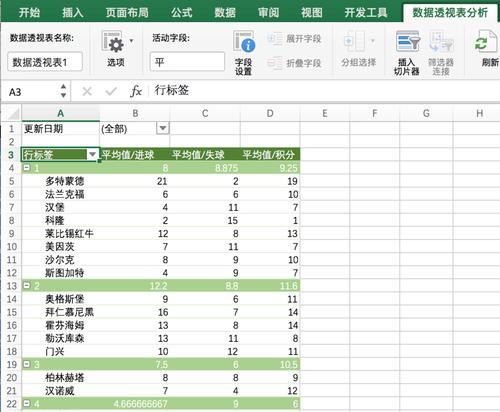
Task: Click the 12.2 group average cell
Action: tap(135, 286)
